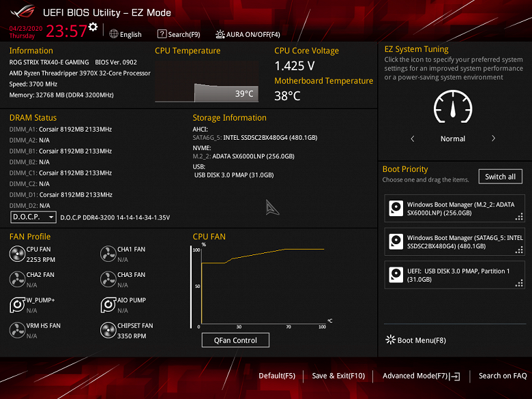Click Memory: 32768 MB info line
Viewport: 532px width, 399px height.
pos(61,95)
